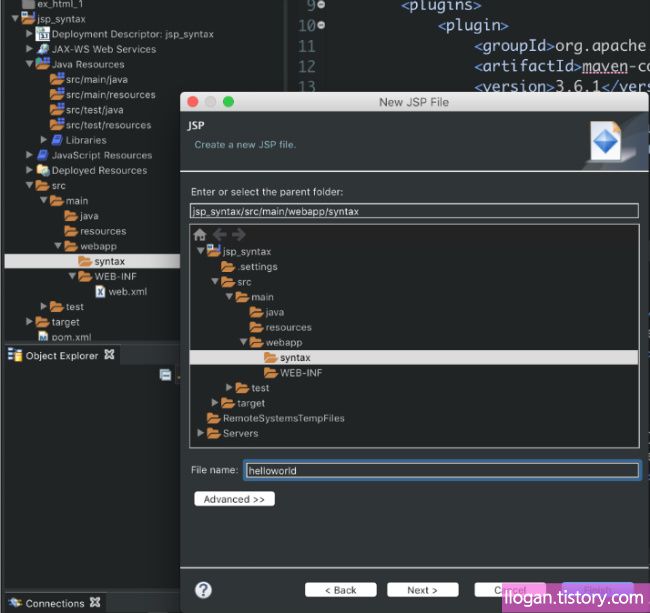The width and height of the screenshot is (650, 613).
Task: Click the Object Explorer tab close icon
Action: pos(109,355)
